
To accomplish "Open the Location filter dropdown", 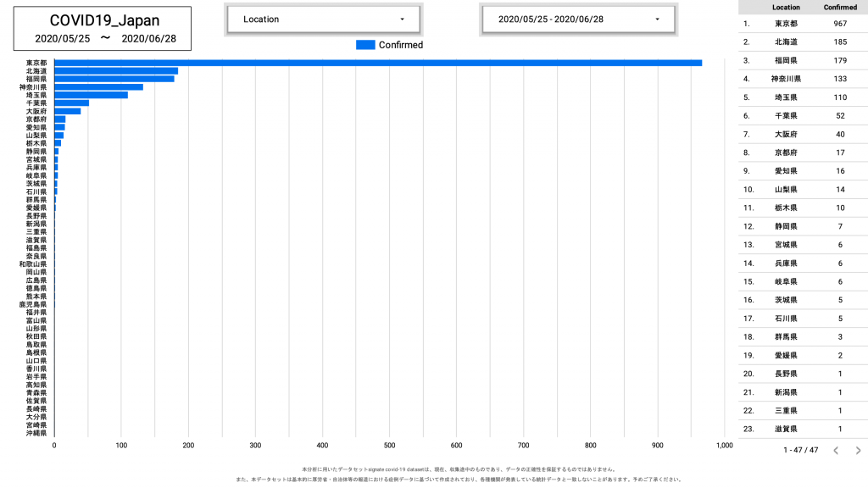I will pos(322,19).
